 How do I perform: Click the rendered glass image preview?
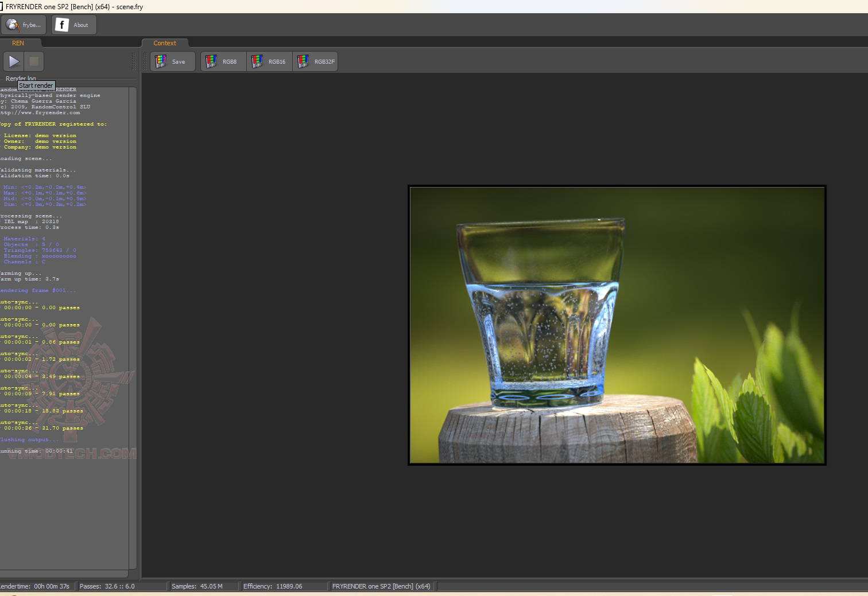pyautogui.click(x=617, y=325)
